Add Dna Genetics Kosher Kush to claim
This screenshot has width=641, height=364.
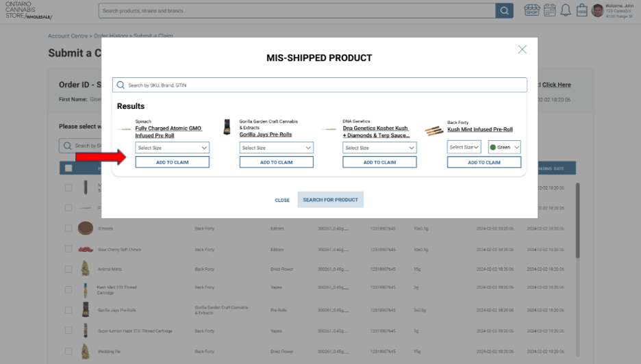click(379, 162)
